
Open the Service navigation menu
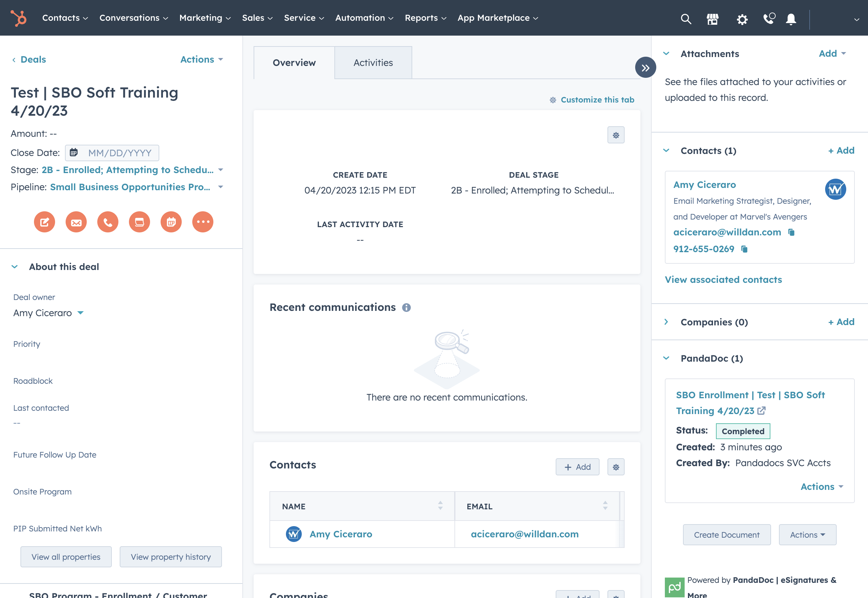coord(304,18)
